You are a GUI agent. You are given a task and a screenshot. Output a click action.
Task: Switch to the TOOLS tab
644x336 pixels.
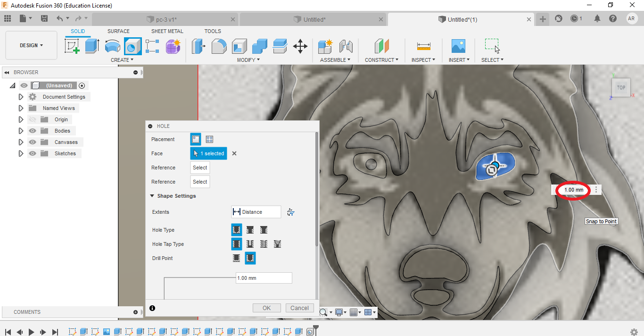click(x=213, y=31)
